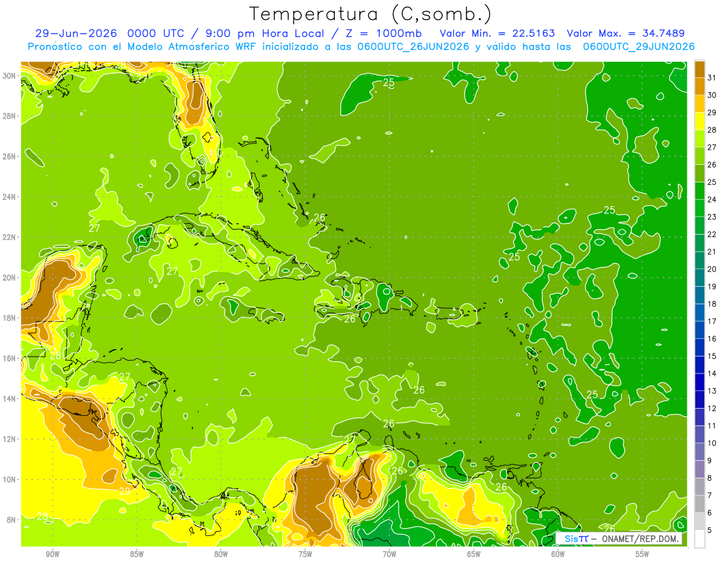Pick the white colorbar segment below 5
The width and height of the screenshot is (728, 562).
[x=699, y=539]
